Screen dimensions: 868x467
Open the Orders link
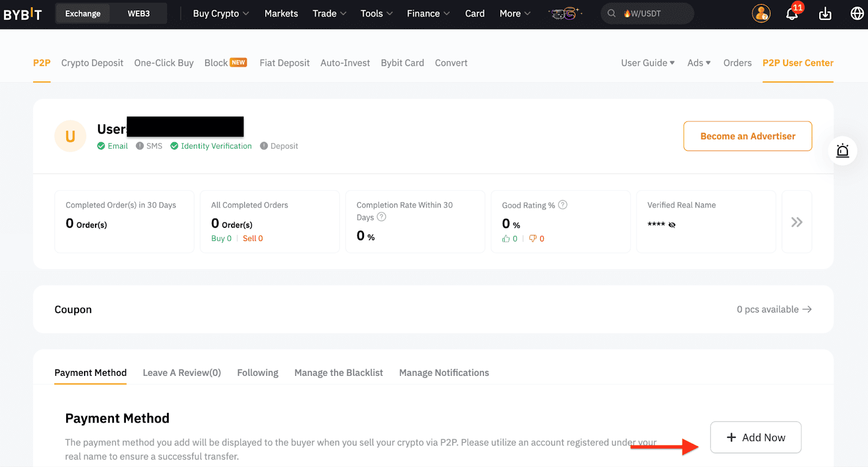(x=737, y=63)
